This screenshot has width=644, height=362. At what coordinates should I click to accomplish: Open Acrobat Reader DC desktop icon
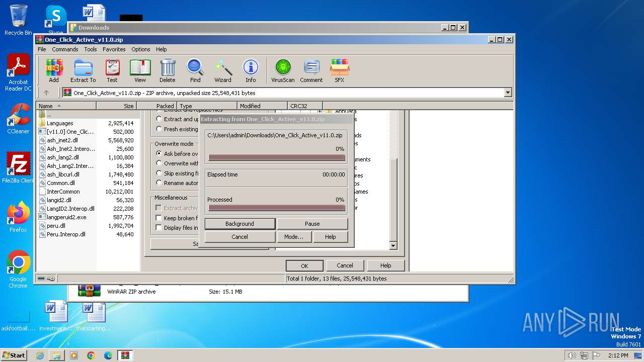(x=18, y=73)
